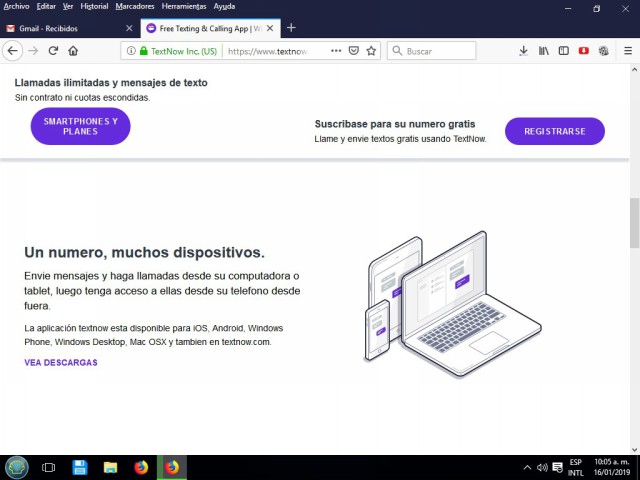Click the scrollbar up arrow

[634, 69]
